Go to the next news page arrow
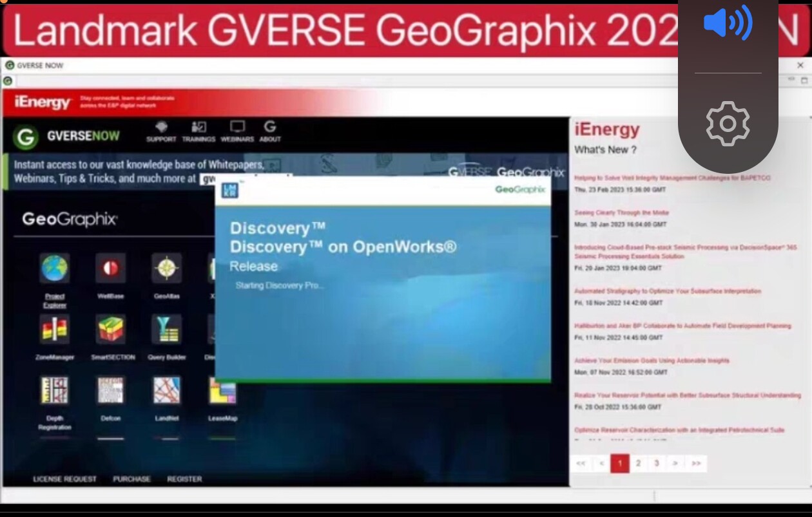This screenshot has height=517, width=812. click(675, 464)
